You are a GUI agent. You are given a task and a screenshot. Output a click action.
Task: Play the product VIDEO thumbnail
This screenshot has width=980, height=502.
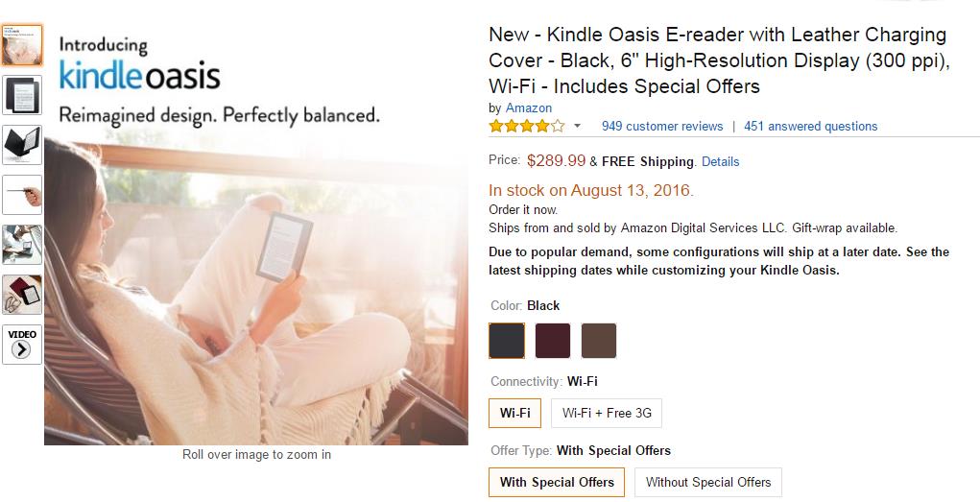coord(21,344)
